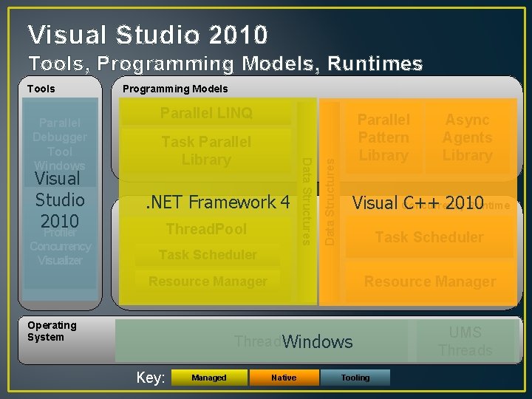Click the 'Key:' legend label
Viewport: 532px width, 399px height.
tap(151, 378)
